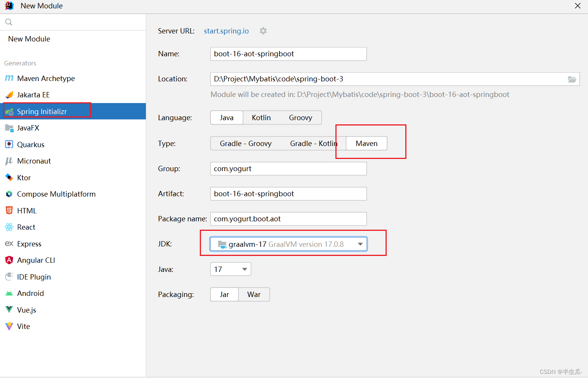The height and width of the screenshot is (378, 588).
Task: Click the HTML5 shield icon
Action: [x=9, y=211]
